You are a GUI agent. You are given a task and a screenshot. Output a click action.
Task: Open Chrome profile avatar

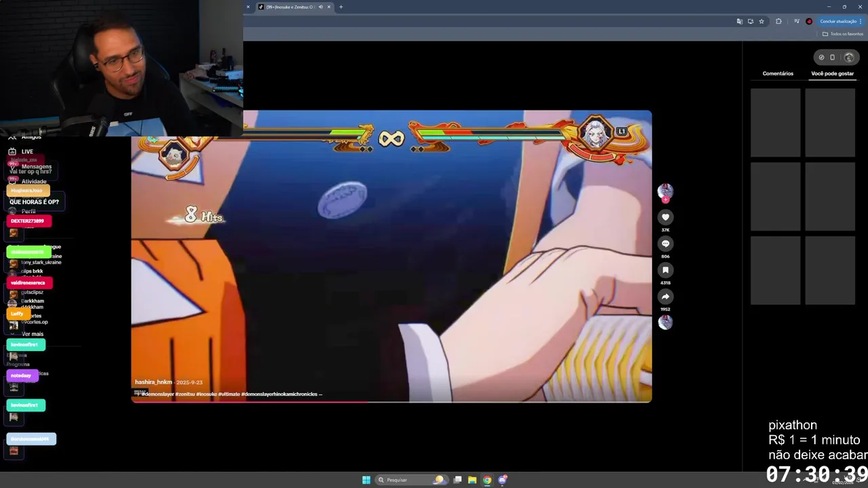[809, 21]
